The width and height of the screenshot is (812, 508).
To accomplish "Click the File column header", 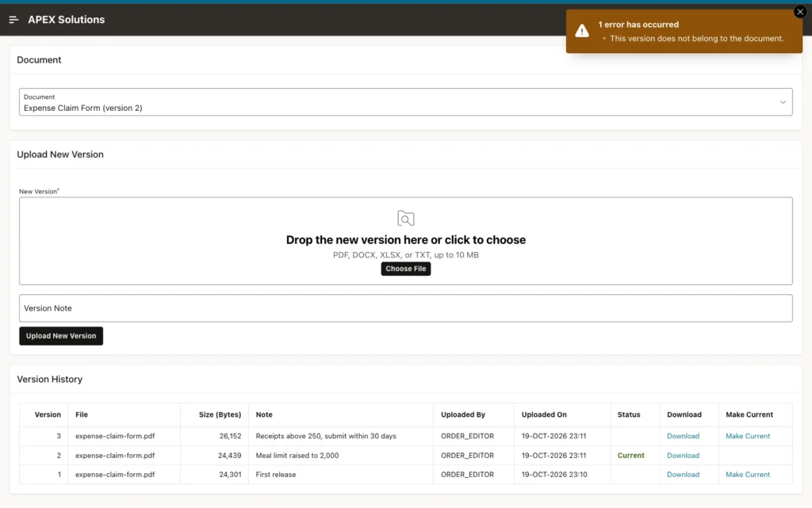I will coord(82,414).
